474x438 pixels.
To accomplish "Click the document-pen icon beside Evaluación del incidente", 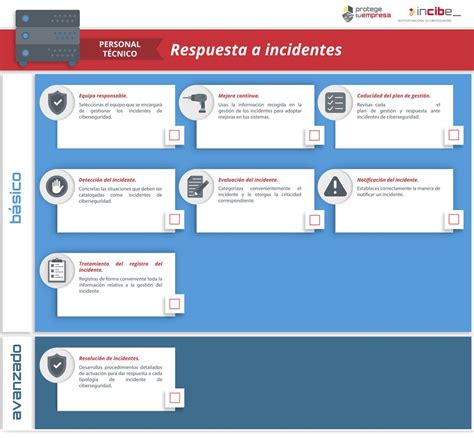I will pos(197,187).
